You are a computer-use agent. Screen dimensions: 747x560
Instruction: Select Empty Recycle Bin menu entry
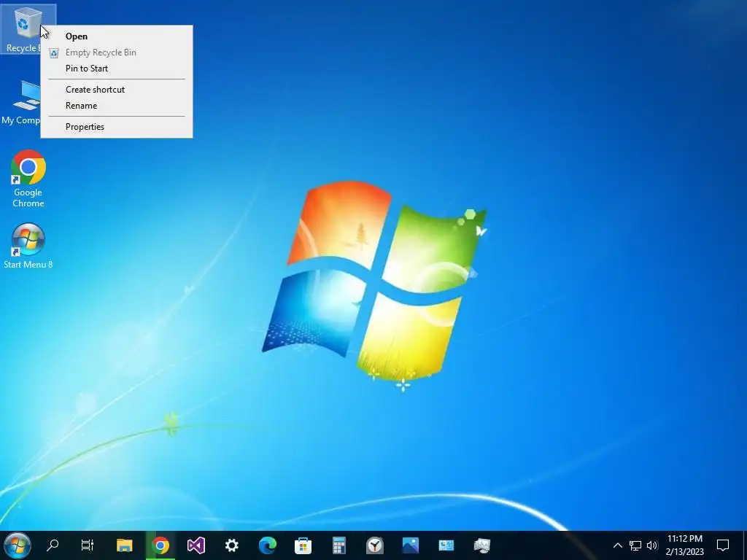(x=117, y=52)
